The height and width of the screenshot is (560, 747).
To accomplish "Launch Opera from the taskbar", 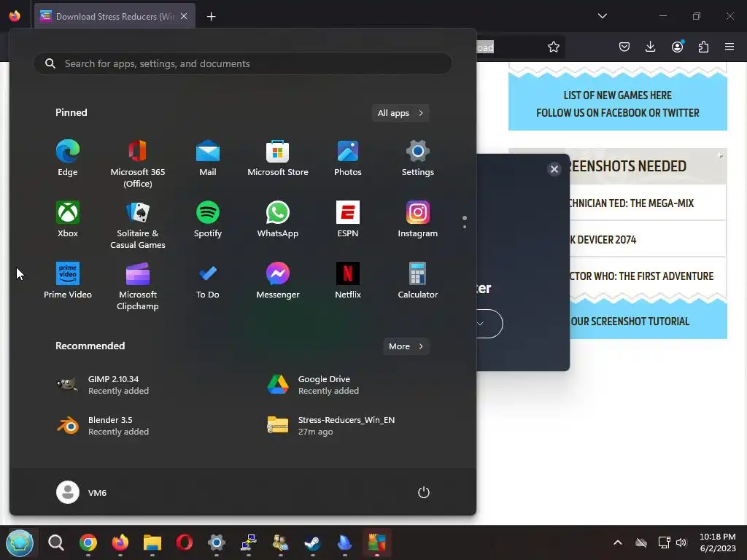I will point(185,542).
